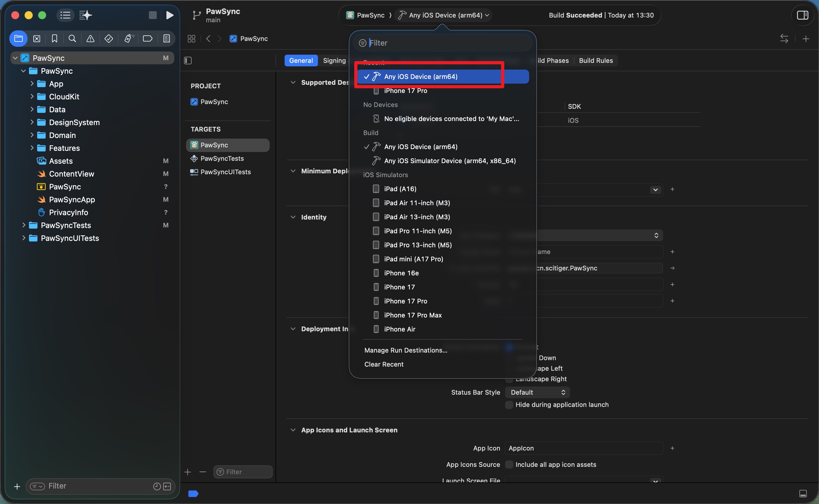Expand the PawSyncTests folder
This screenshot has height=504, width=819.
(24, 225)
